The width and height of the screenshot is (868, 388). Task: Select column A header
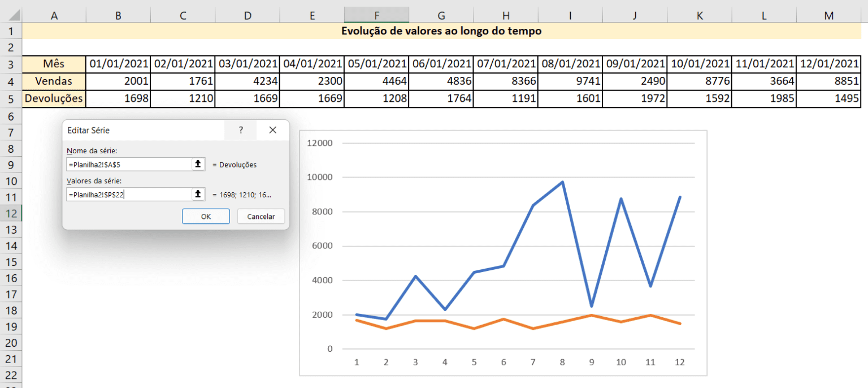pos(54,16)
